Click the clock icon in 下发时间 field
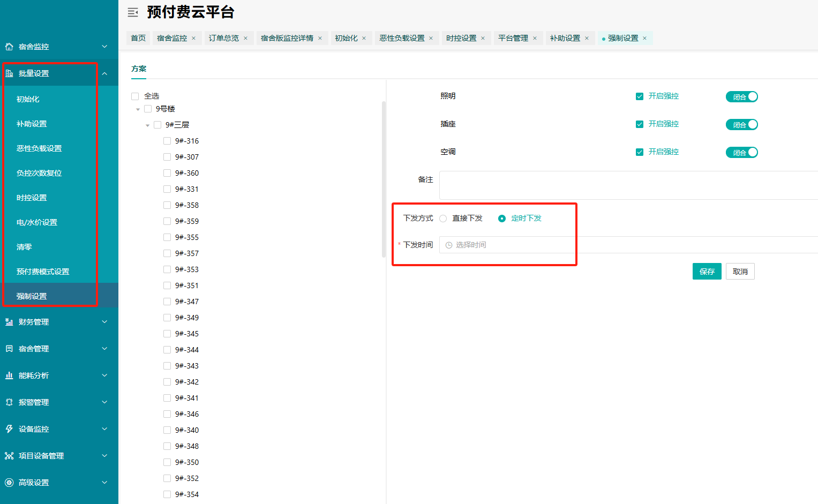The height and width of the screenshot is (504, 818). coord(449,245)
